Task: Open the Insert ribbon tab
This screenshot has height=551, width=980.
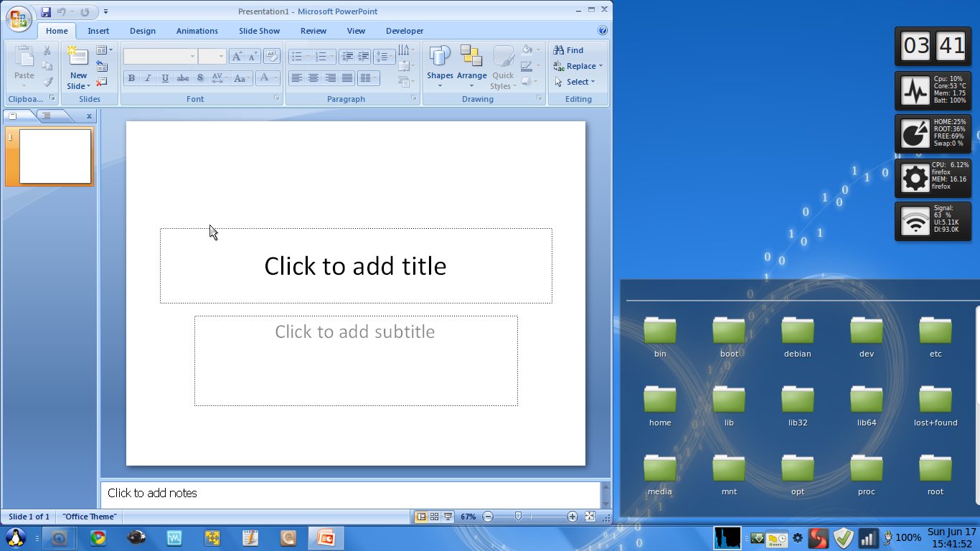Action: 98,31
